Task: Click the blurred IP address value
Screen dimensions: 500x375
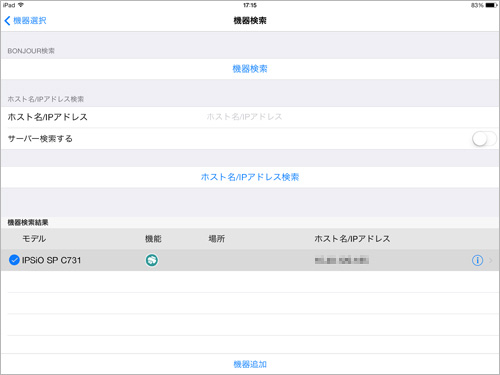Action: [342, 260]
